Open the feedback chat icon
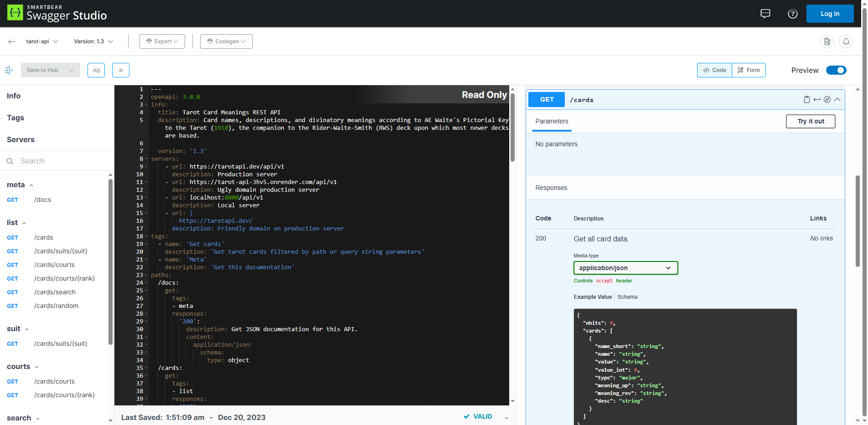 pyautogui.click(x=765, y=14)
